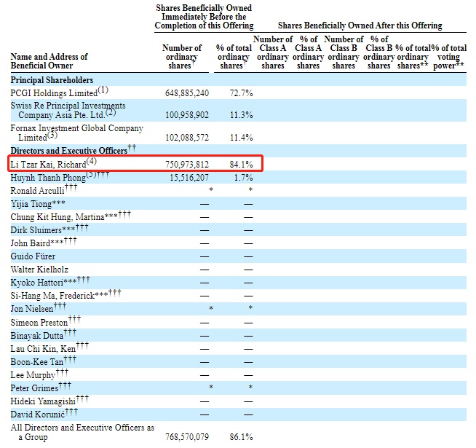Click the '% of total voting power' column header

point(450,52)
